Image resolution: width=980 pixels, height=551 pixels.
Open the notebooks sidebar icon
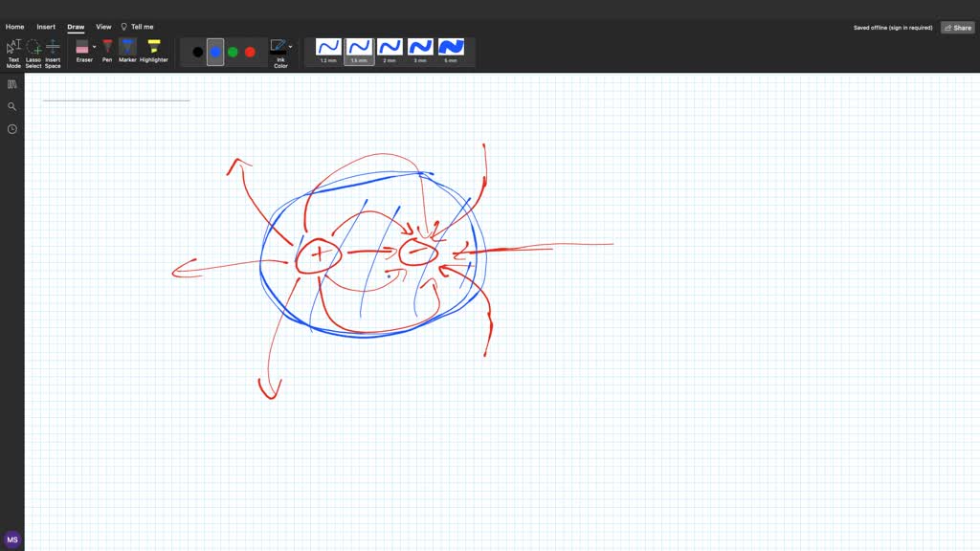[11, 83]
